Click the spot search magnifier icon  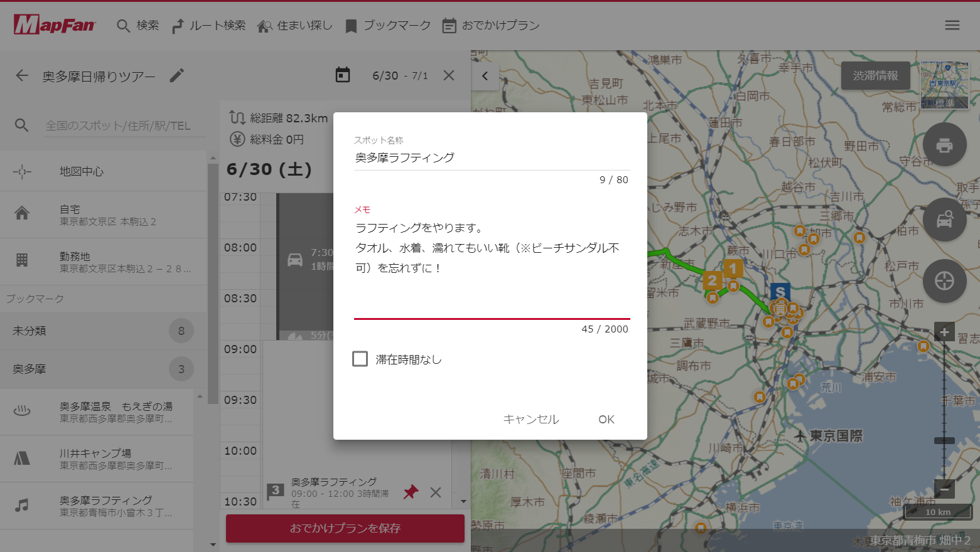pyautogui.click(x=22, y=125)
